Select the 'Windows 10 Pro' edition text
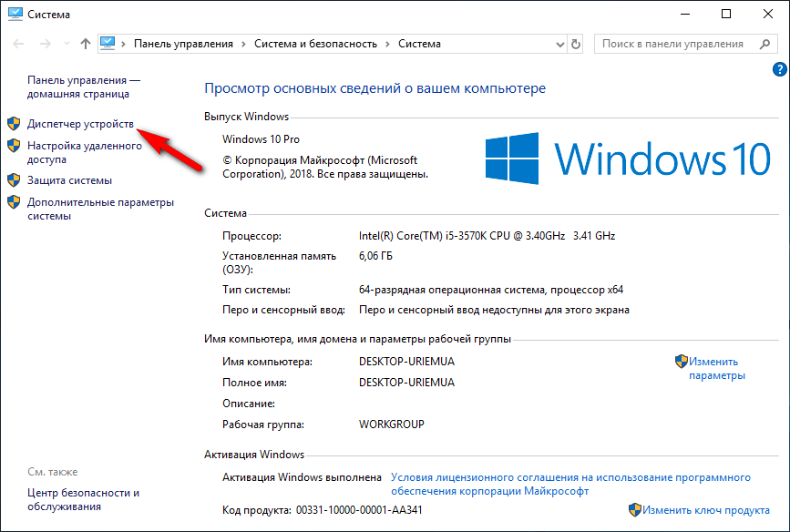The image size is (790, 532). [261, 139]
